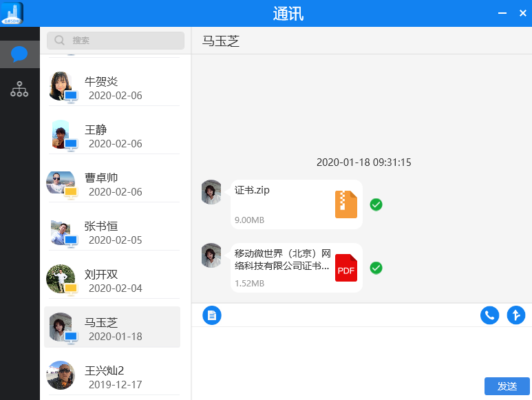Click 马玉芝's blue computer status icon in list
532x400 pixels.
[71, 337]
